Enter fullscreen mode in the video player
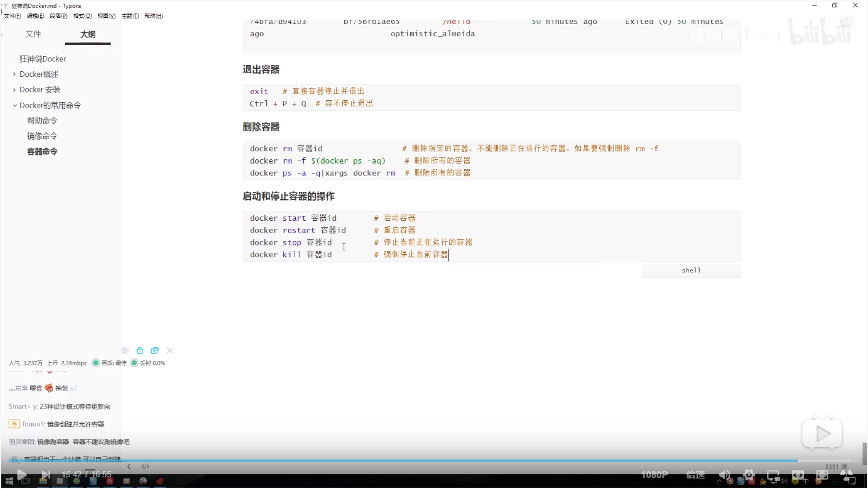The height and width of the screenshot is (489, 868). click(x=822, y=475)
